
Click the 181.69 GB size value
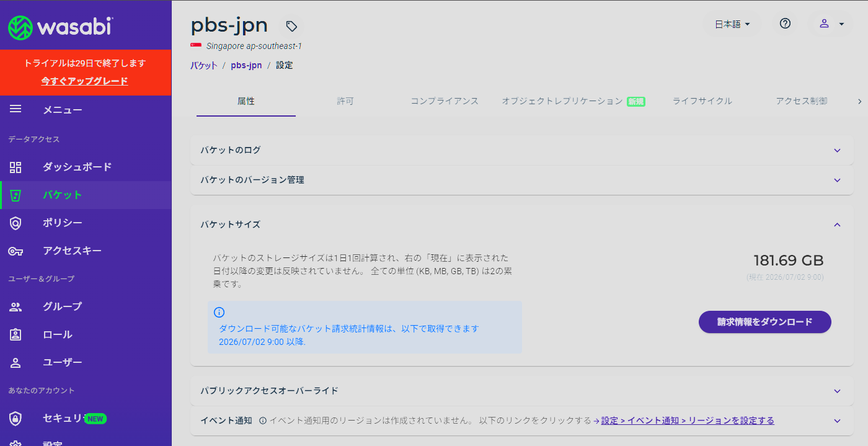789,261
